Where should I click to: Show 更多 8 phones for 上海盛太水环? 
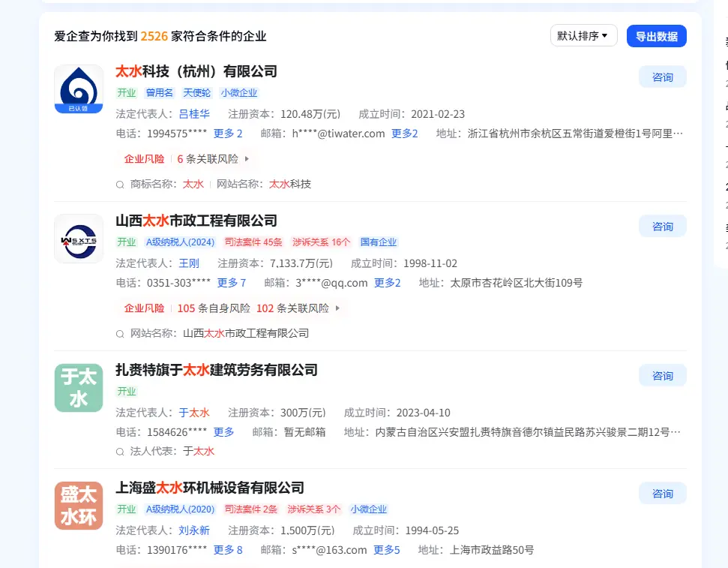228,550
